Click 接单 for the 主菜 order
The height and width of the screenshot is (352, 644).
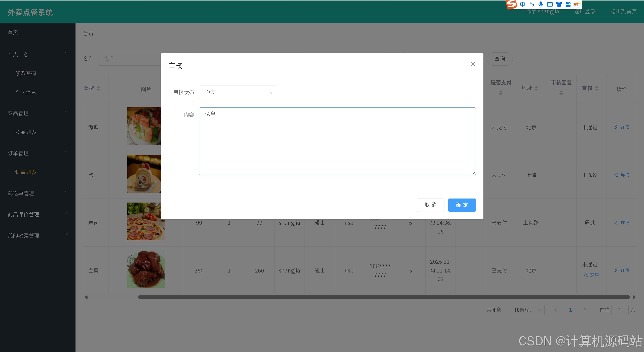point(591,275)
